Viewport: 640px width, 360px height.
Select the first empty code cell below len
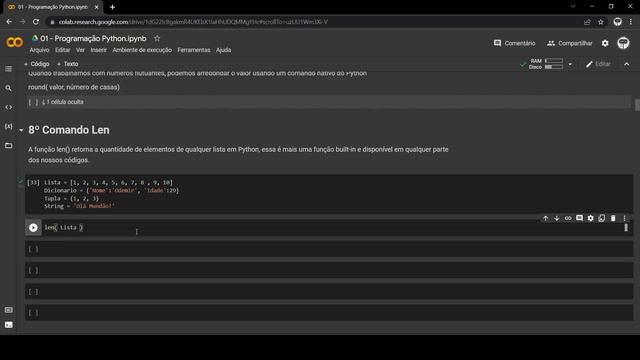point(329,249)
